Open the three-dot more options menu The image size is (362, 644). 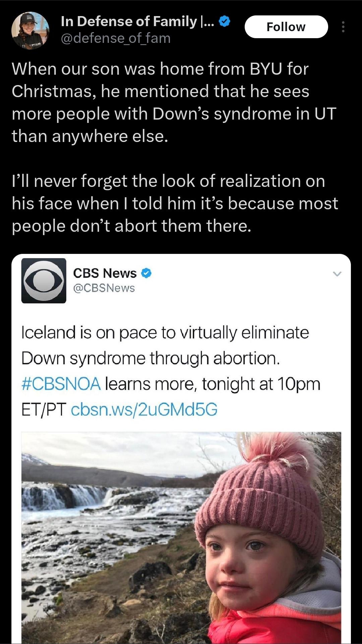(343, 27)
